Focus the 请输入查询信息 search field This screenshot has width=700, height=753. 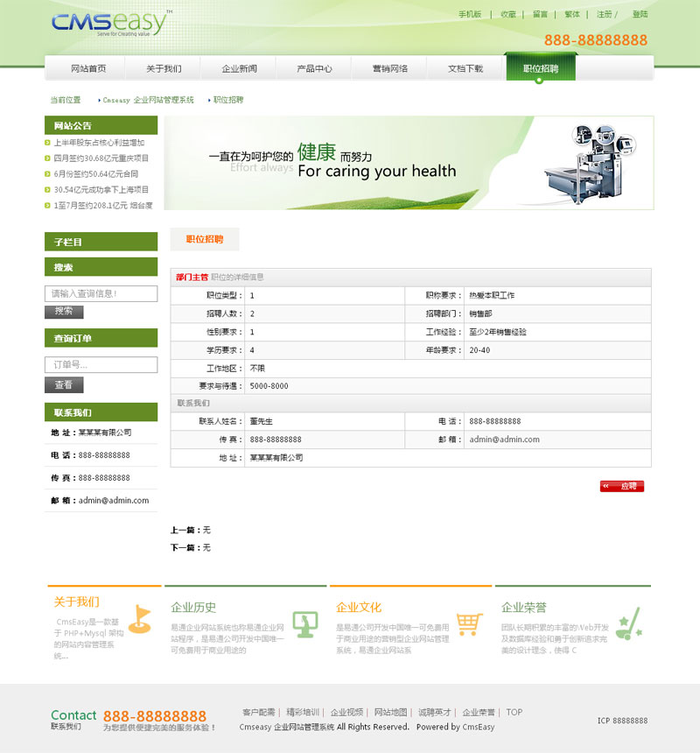click(x=101, y=294)
